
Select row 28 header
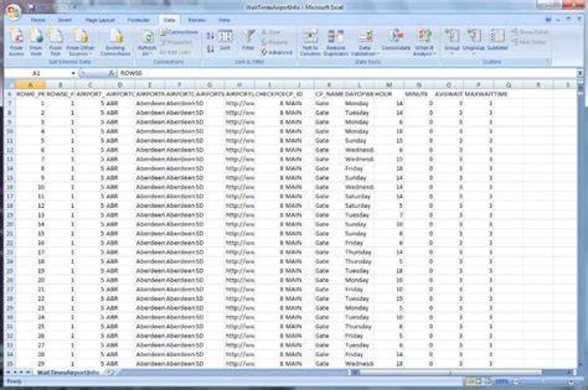[10, 299]
